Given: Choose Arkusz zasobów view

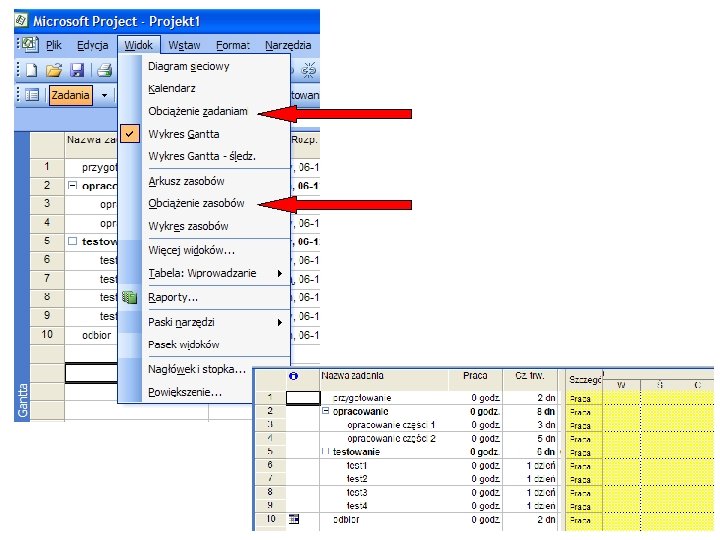Looking at the screenshot, I should 186,181.
